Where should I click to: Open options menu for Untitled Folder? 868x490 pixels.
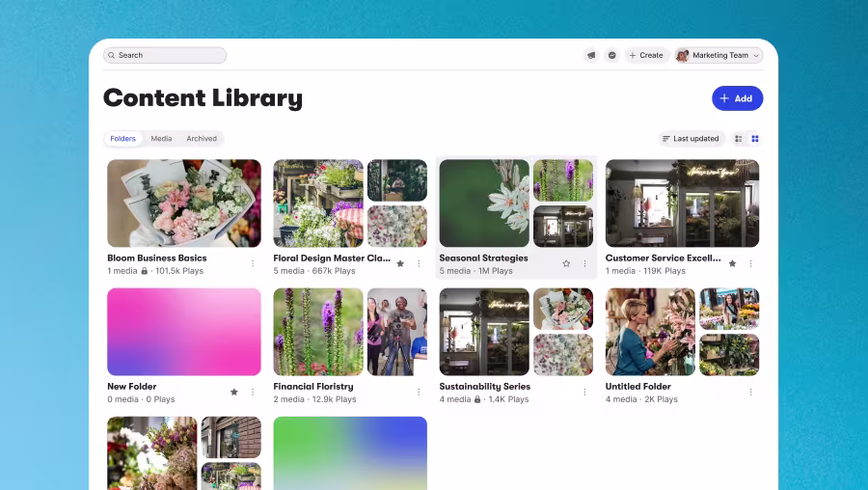click(750, 392)
